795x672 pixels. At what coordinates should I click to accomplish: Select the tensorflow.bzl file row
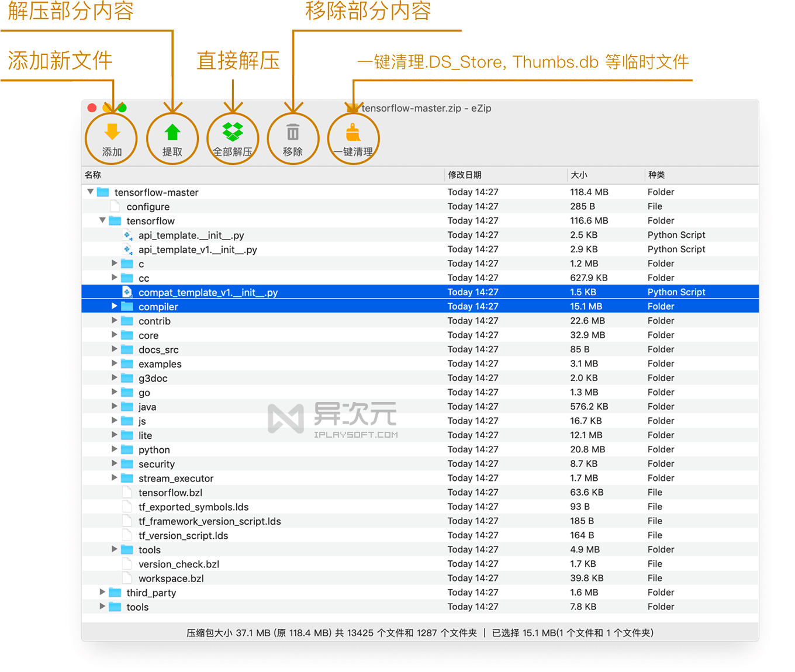[170, 492]
